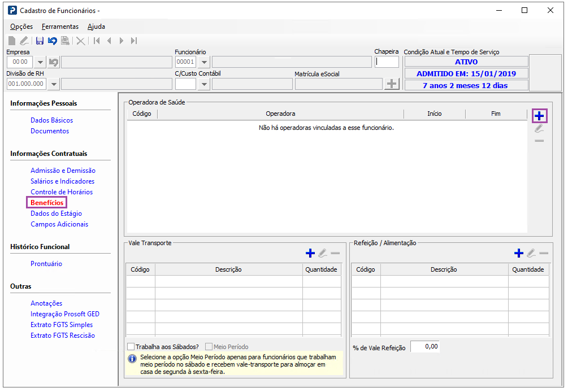
Task: Click the Delete X toolbar icon
Action: (x=81, y=41)
